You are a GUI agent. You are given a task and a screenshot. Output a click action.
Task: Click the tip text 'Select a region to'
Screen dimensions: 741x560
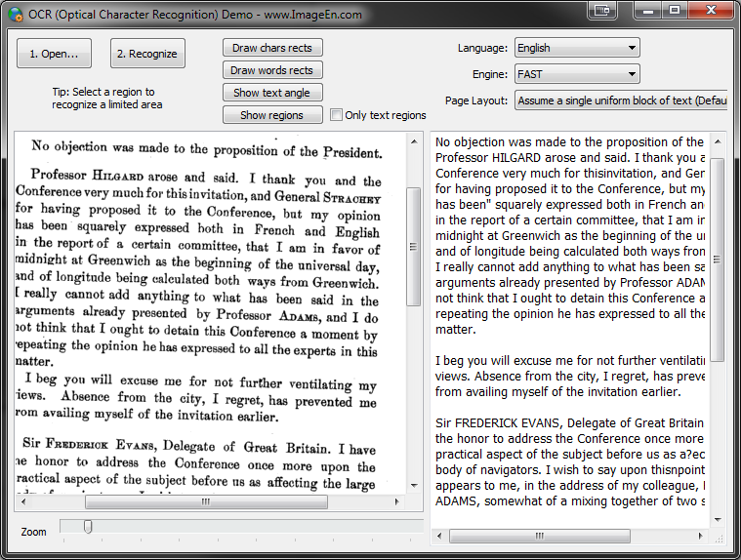[113, 92]
